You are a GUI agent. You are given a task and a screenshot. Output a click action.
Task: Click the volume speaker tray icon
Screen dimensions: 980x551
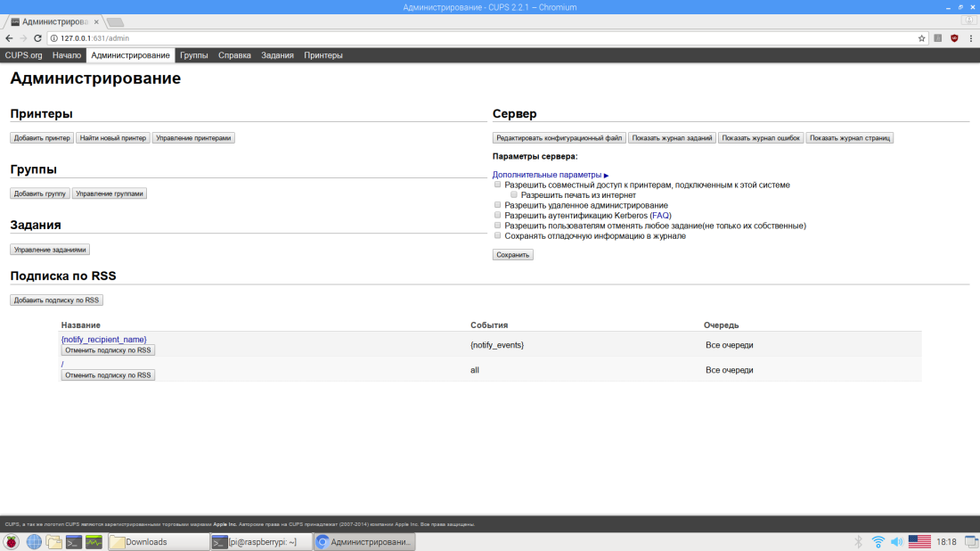tap(897, 542)
